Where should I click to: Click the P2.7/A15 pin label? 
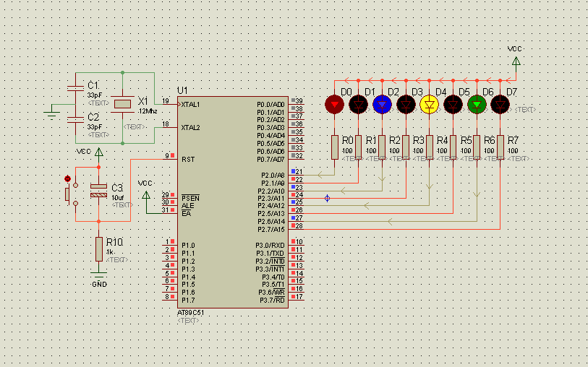271,229
